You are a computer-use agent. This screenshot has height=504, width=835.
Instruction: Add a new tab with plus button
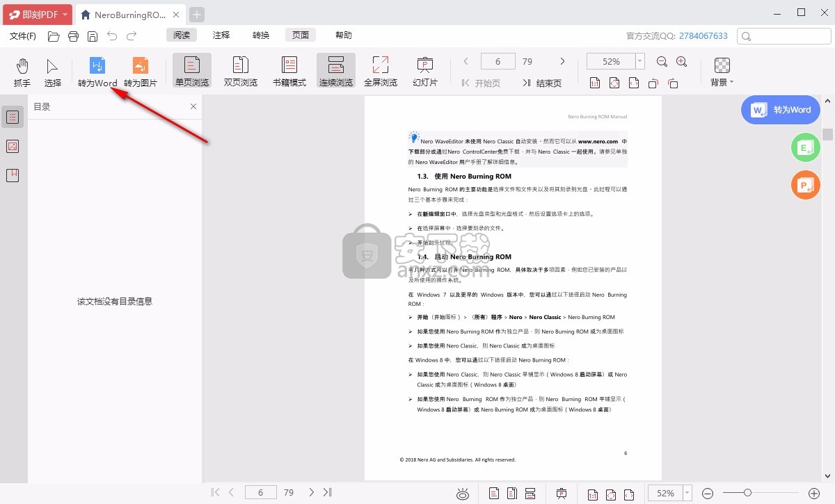point(197,15)
